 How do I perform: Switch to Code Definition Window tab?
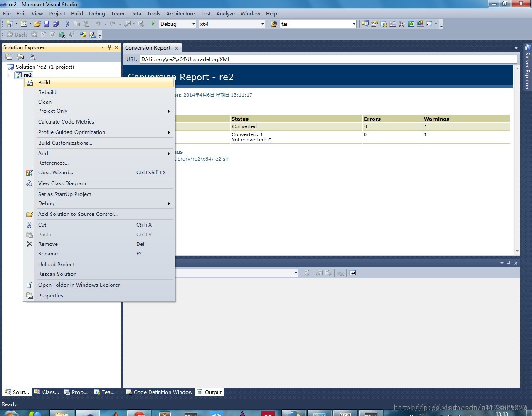point(159,392)
